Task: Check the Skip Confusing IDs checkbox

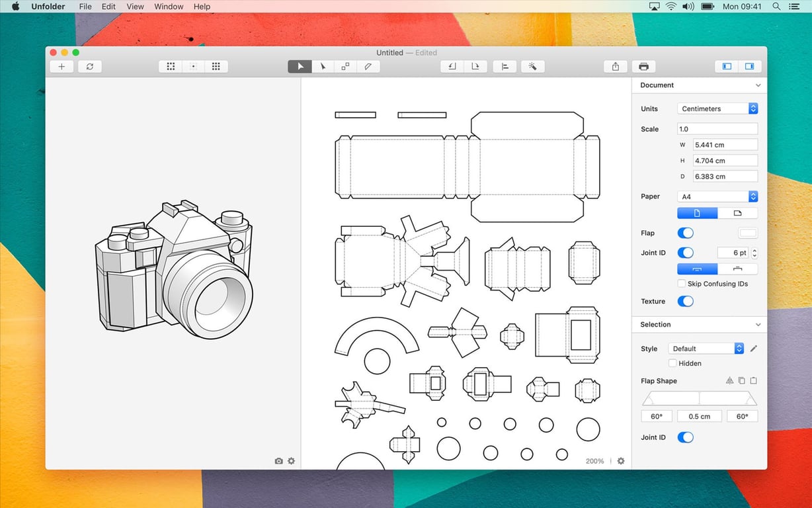Action: pos(681,283)
